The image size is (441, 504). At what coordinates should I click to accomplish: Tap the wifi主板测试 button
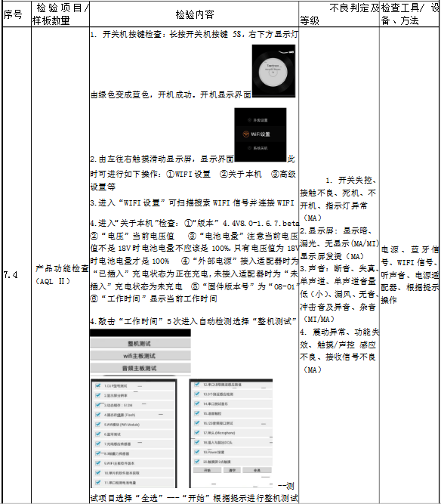click(140, 356)
